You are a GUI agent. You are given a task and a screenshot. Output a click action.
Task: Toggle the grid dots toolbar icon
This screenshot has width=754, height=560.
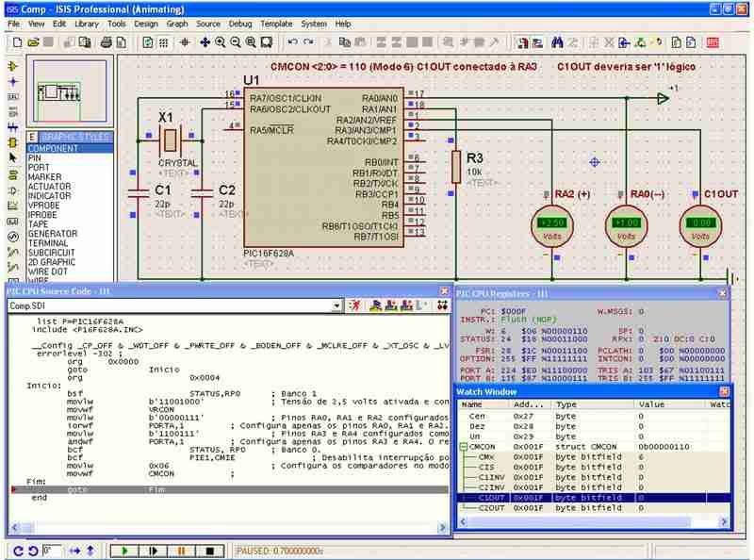(x=163, y=42)
